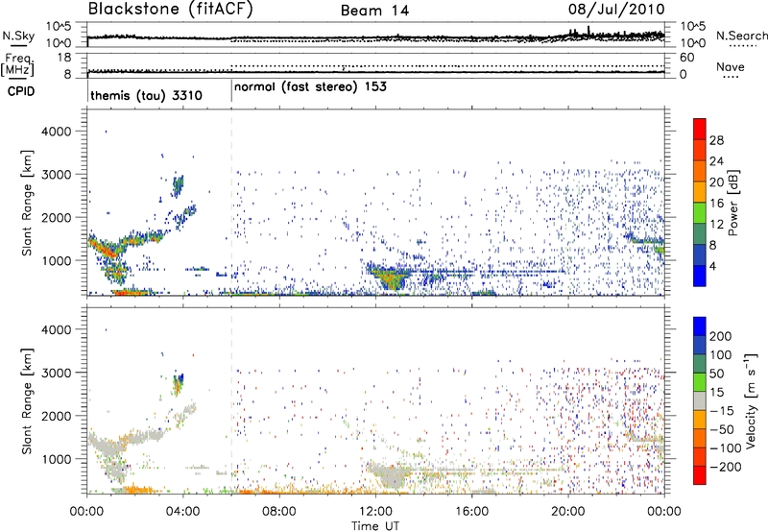The width and height of the screenshot is (768, 532).
Task: Click the "16:00" time axis tick
Action: click(x=471, y=512)
